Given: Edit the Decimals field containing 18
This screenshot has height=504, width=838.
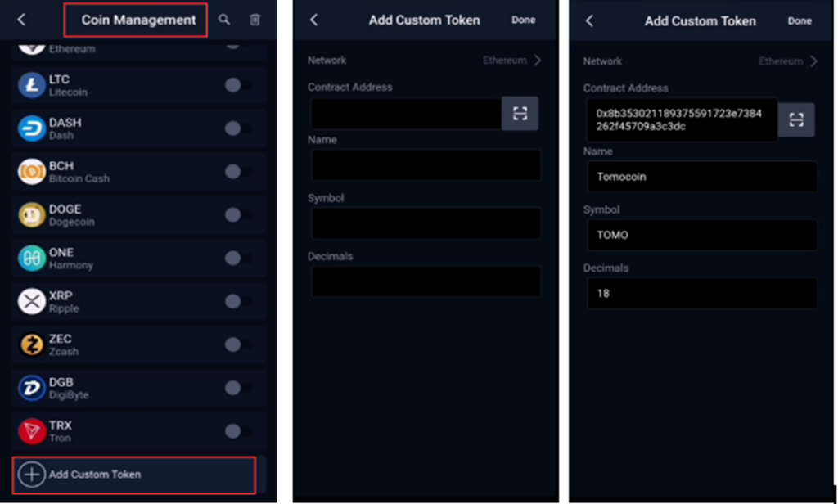Looking at the screenshot, I should pos(701,294).
